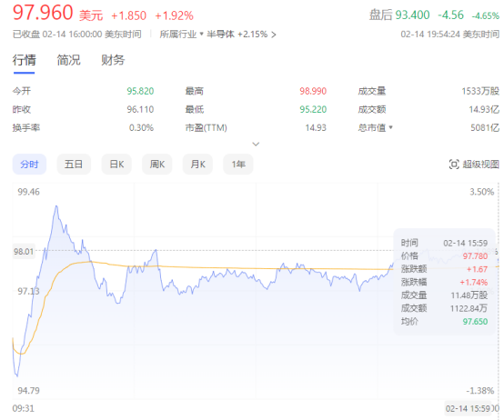Select the 1年 chart period

pos(238,165)
